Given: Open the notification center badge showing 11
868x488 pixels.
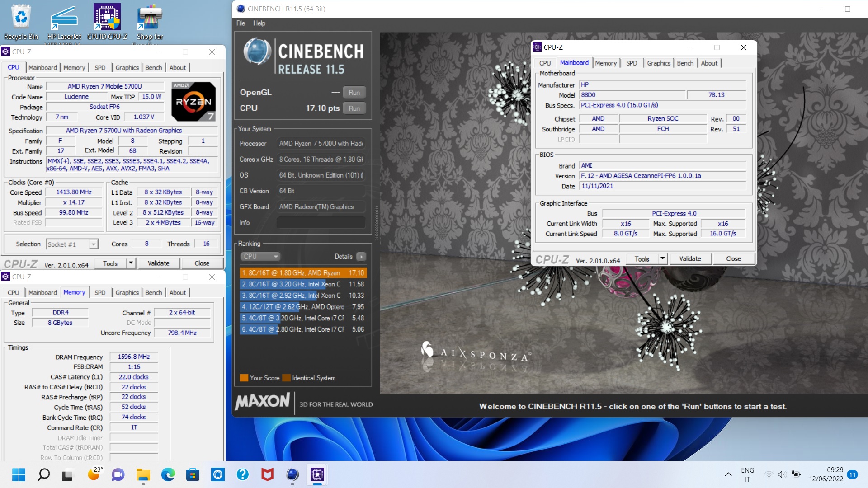Looking at the screenshot, I should tap(853, 474).
